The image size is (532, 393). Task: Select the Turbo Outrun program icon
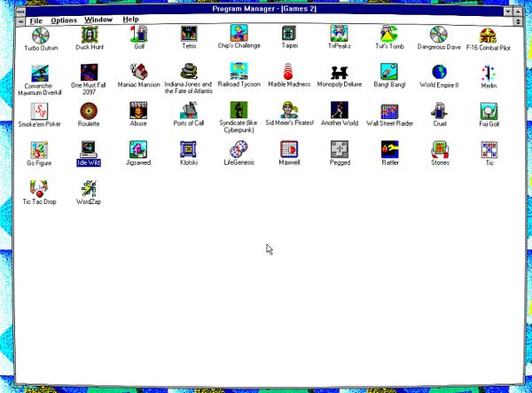[41, 35]
